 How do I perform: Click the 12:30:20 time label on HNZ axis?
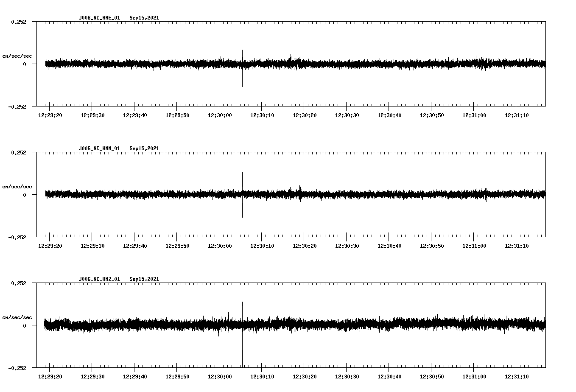point(305,377)
